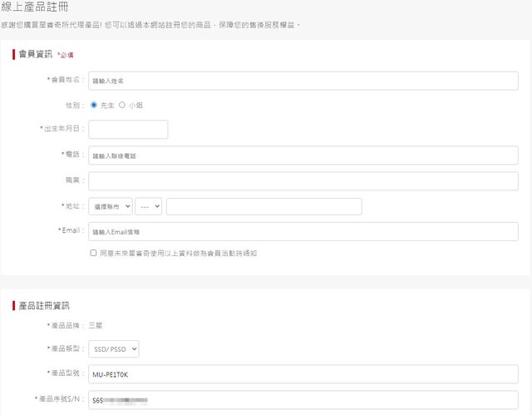
Task: Click the 會員姓名 name input field
Action: point(303,81)
